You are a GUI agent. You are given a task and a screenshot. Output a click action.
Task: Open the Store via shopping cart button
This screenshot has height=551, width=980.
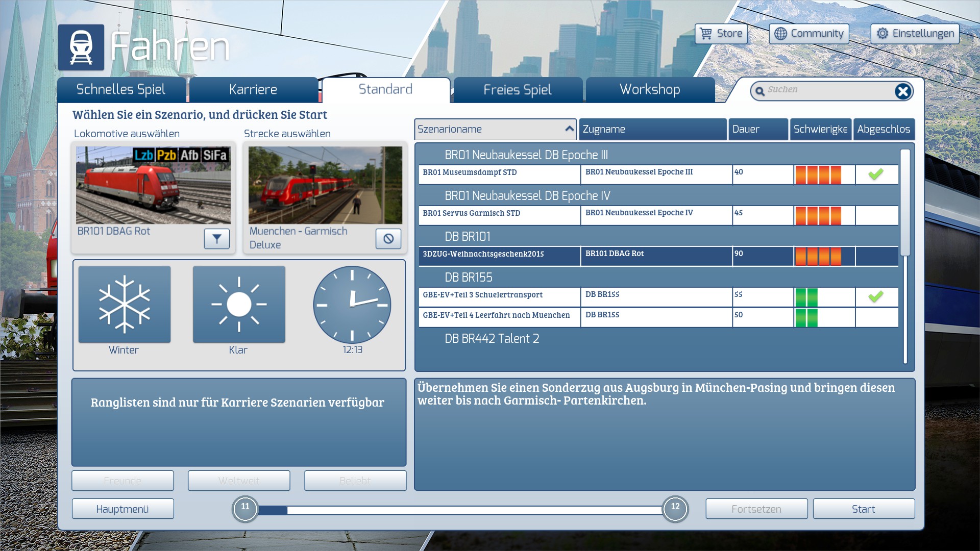coord(721,34)
